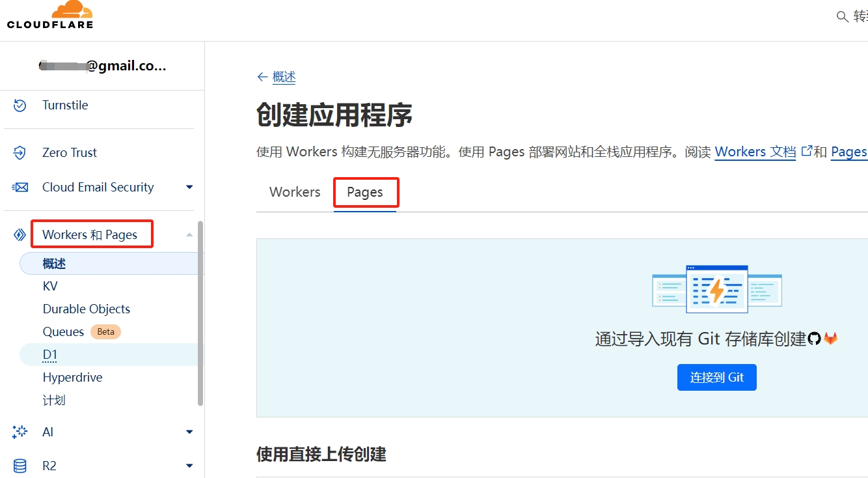Viewport: 868px width, 478px height.
Task: Collapse the Workers 和 Pages section arrow
Action: coord(189,235)
